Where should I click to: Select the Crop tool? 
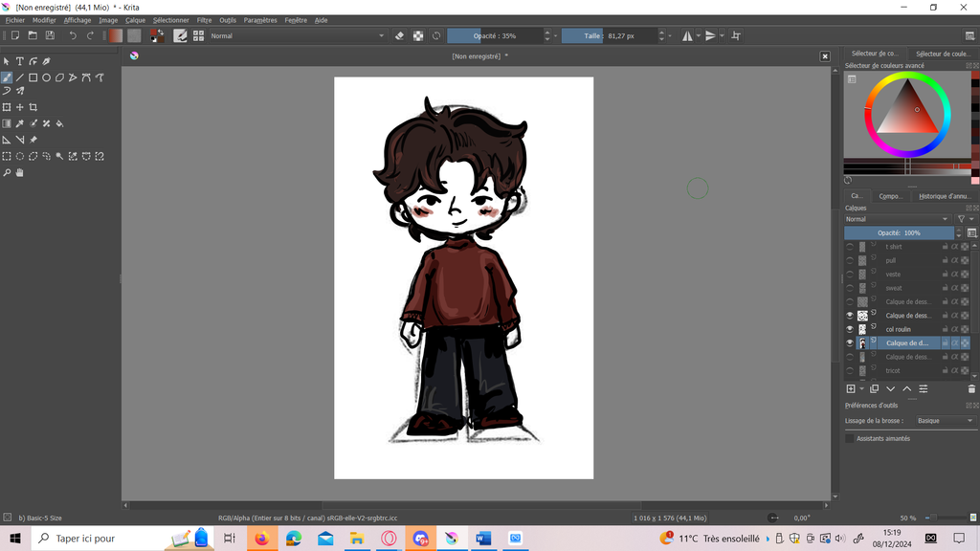coord(33,108)
